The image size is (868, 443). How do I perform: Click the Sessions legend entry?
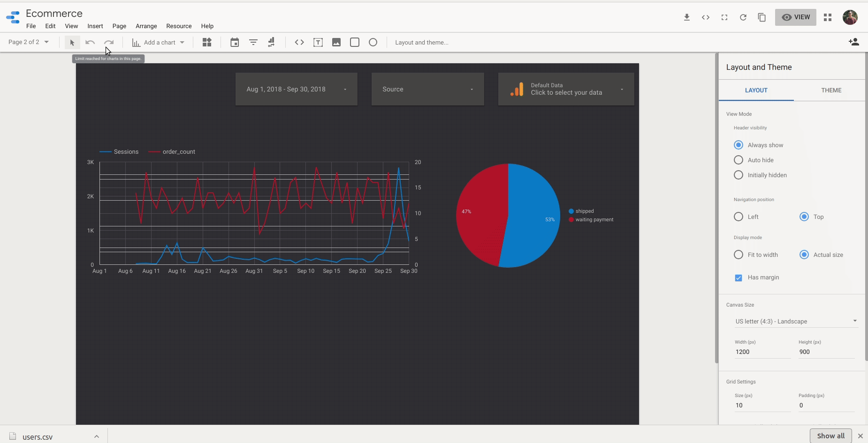point(119,152)
